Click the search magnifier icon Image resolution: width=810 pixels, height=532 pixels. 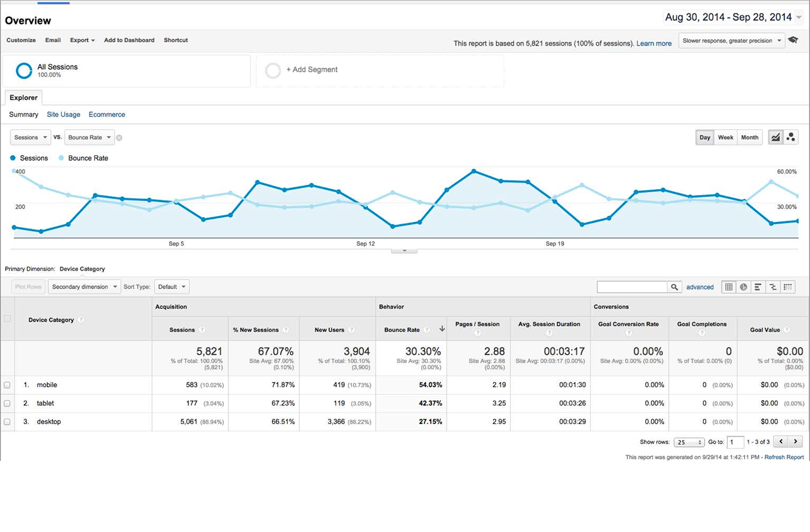click(675, 287)
